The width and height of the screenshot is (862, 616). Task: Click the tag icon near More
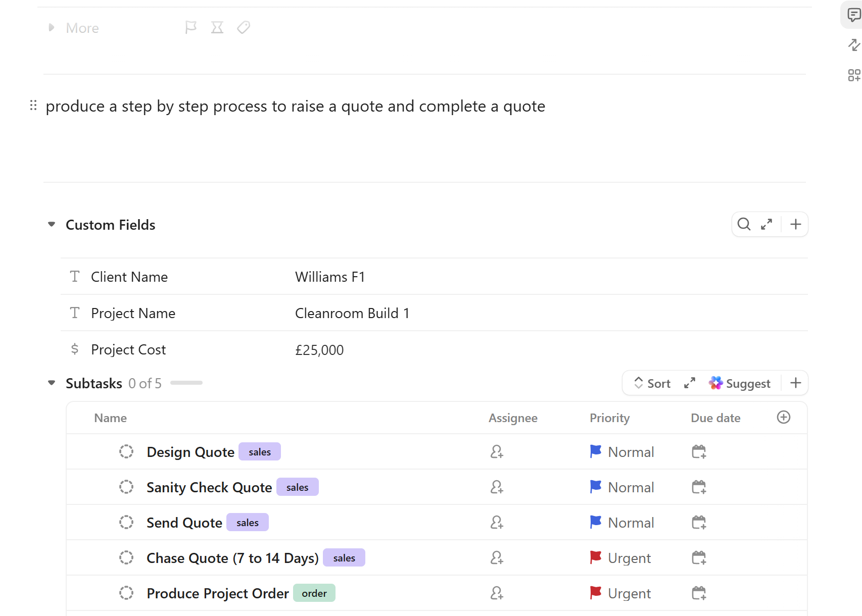pos(244,27)
